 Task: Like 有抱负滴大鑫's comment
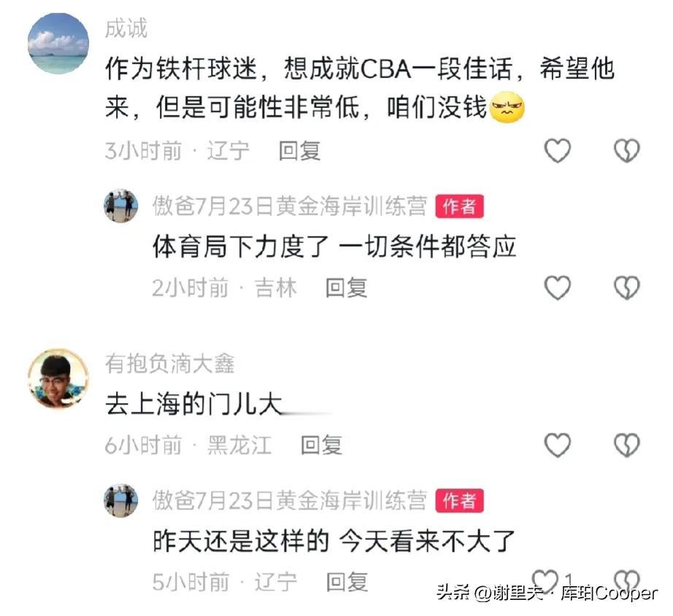[557, 444]
